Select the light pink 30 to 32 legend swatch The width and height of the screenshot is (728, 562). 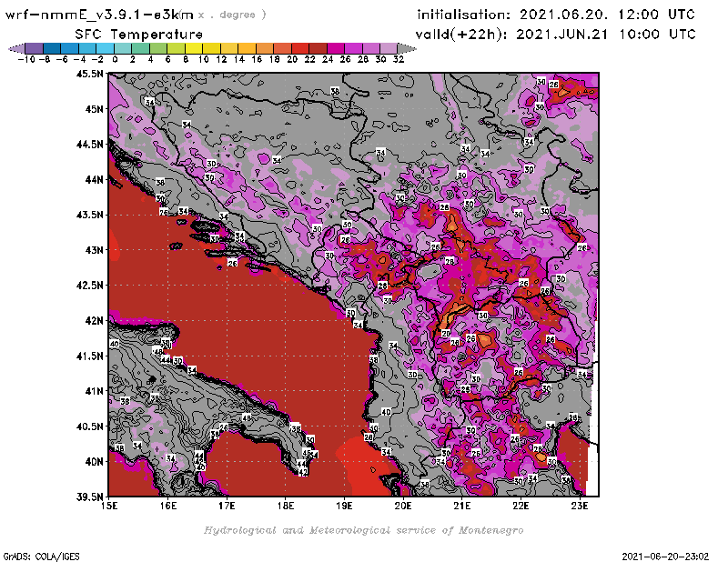(x=389, y=49)
